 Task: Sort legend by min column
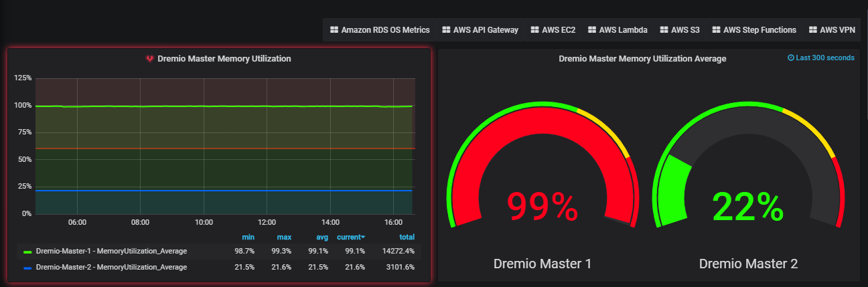point(248,237)
